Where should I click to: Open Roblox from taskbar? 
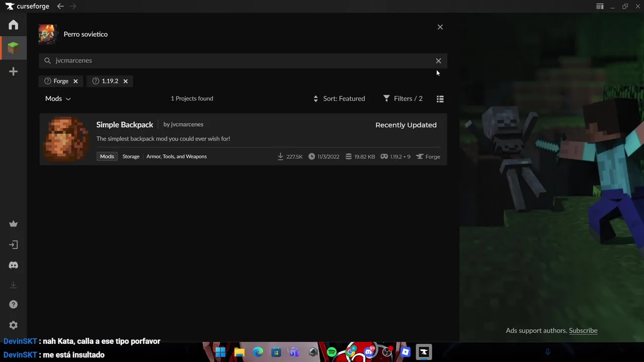click(x=406, y=352)
